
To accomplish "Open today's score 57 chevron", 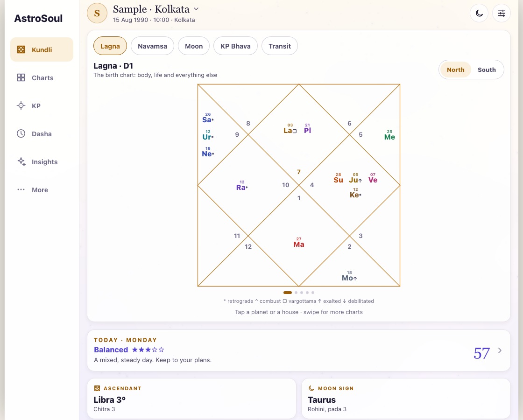I will click(x=500, y=350).
